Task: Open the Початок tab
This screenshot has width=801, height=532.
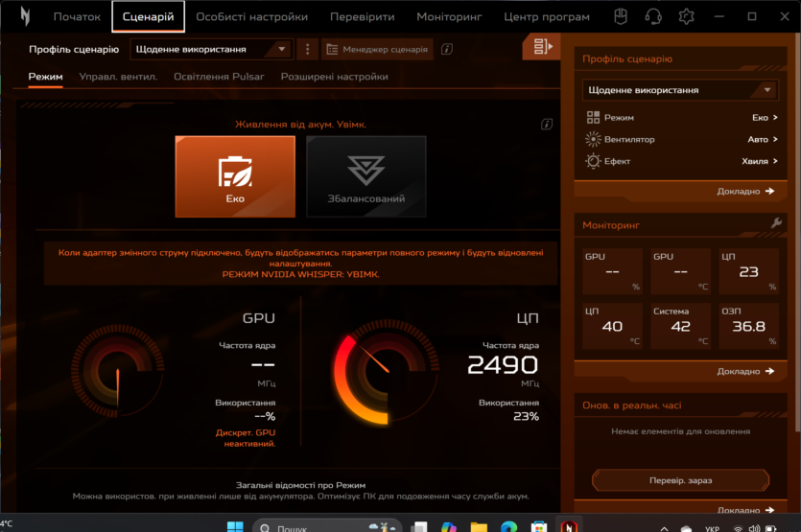Action: click(x=77, y=17)
